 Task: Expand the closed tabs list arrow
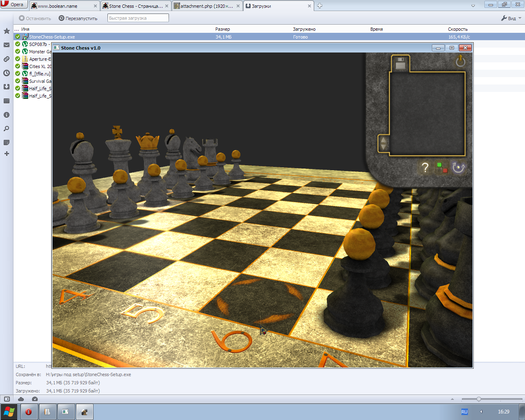click(473, 6)
